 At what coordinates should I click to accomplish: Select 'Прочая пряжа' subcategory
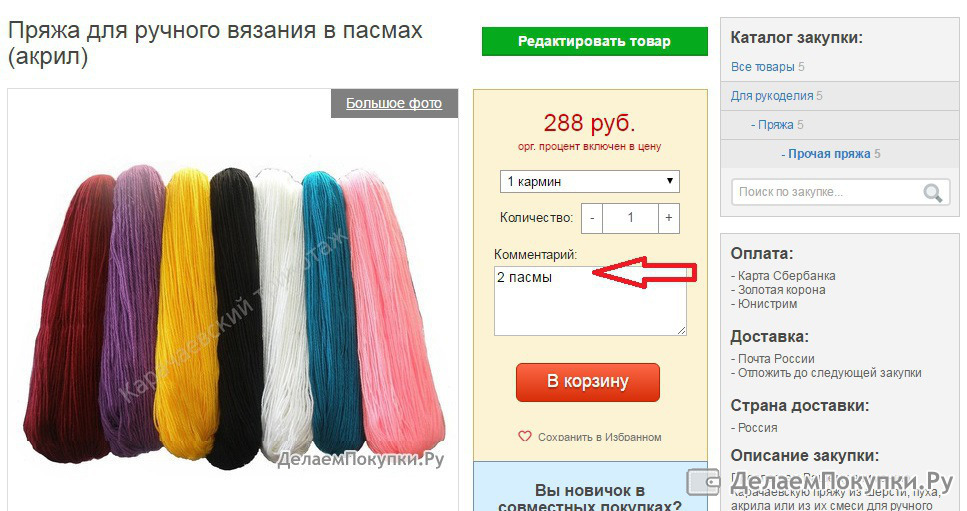(826, 153)
